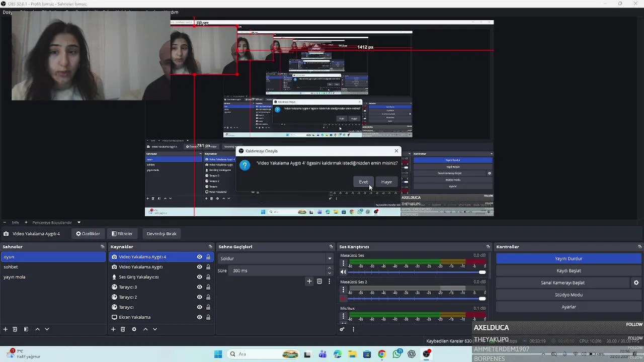Undock Kaynaklar panel via header icon
This screenshot has height=362, width=644.
coord(210,247)
